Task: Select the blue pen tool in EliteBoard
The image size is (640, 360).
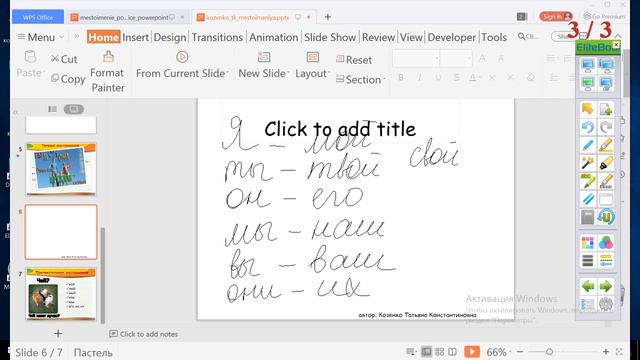Action: point(588,145)
